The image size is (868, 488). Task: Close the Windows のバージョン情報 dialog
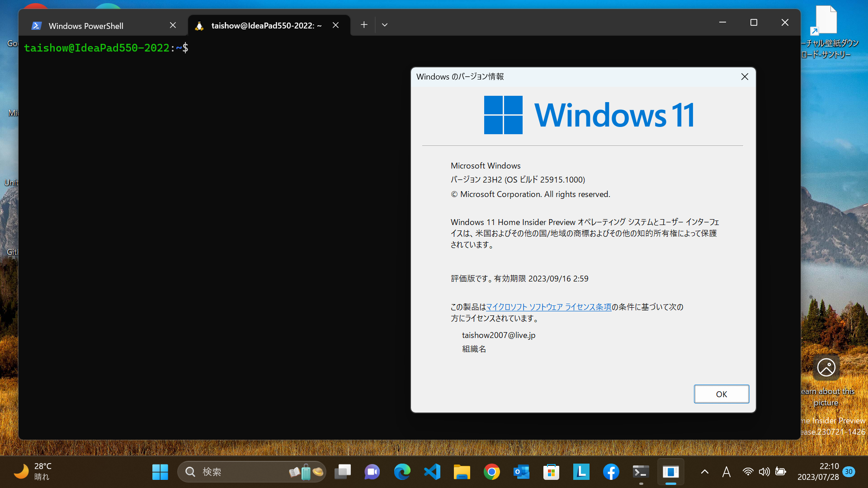[745, 77]
